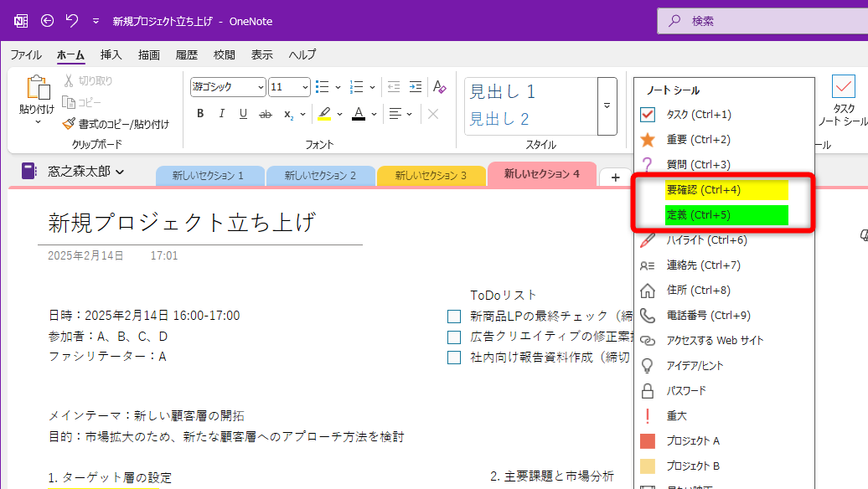Check the 広告クリエイティブの修正案 ToDo checkbox
This screenshot has height=489, width=868.
452,338
